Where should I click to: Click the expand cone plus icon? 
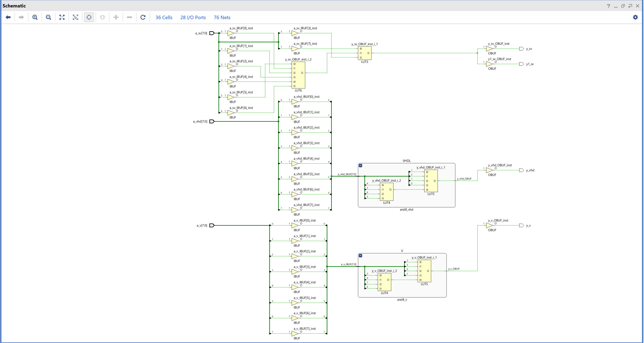click(116, 17)
